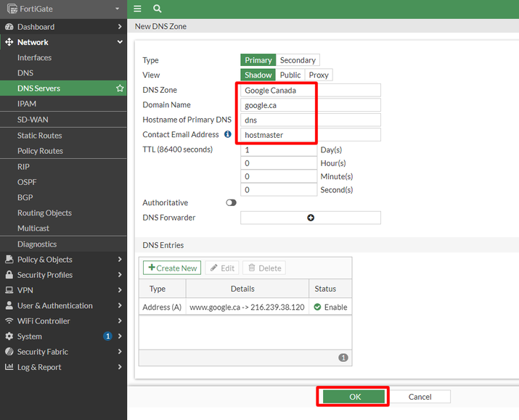Open the hamburger menu icon

tap(137, 9)
